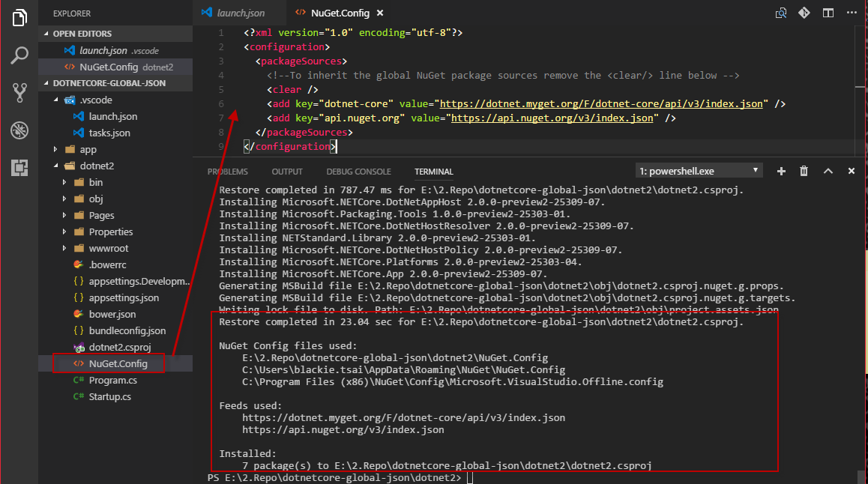The width and height of the screenshot is (868, 484).
Task: Open the api.nuget.org index.json link in editor
Action: coord(553,118)
